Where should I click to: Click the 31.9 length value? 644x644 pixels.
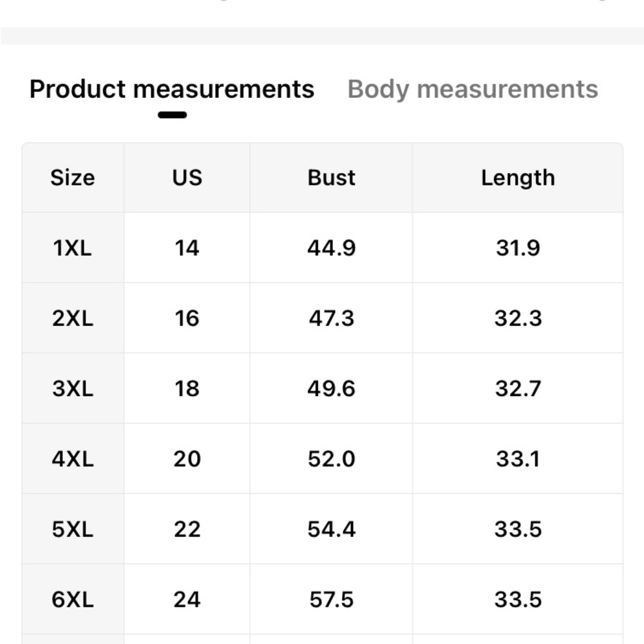(518, 248)
